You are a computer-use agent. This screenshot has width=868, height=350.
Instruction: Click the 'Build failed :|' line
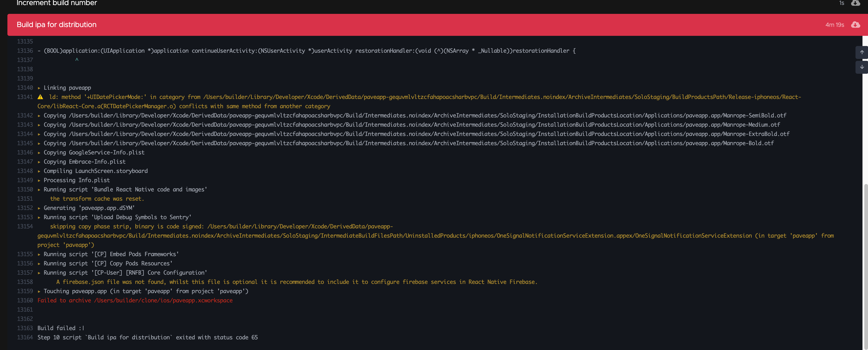pyautogui.click(x=61, y=328)
